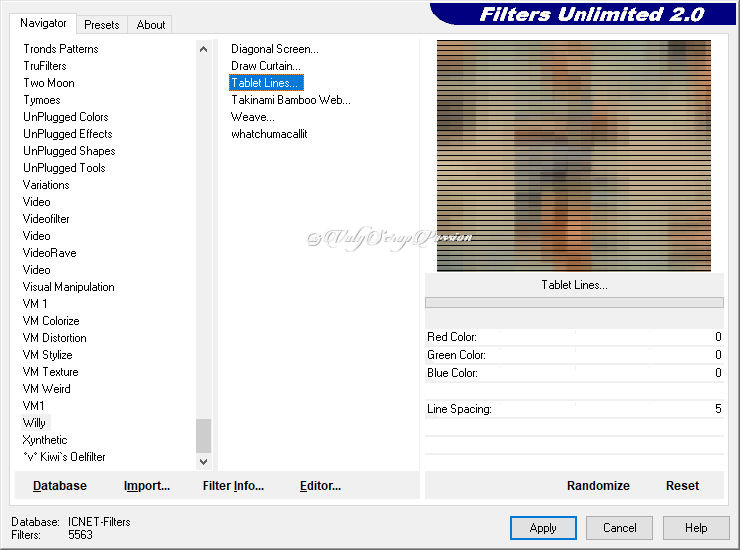
Task: Select VM 1 category
Action: 35,304
